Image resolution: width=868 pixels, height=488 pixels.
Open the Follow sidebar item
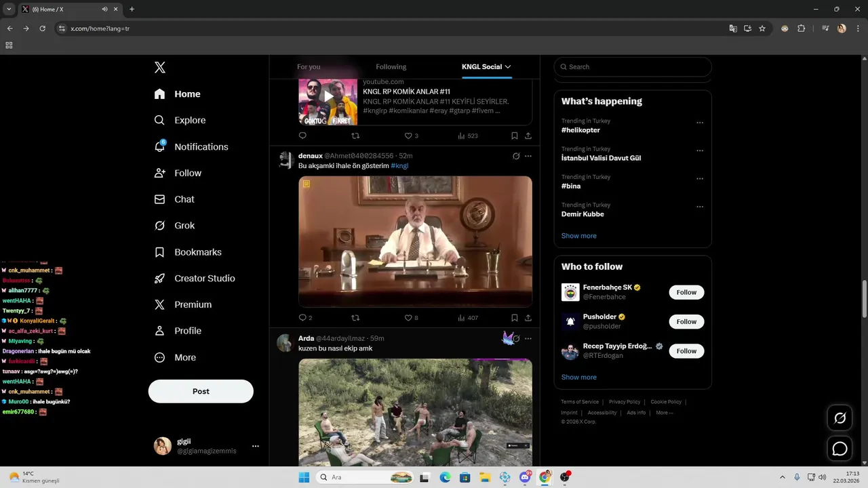click(178, 173)
